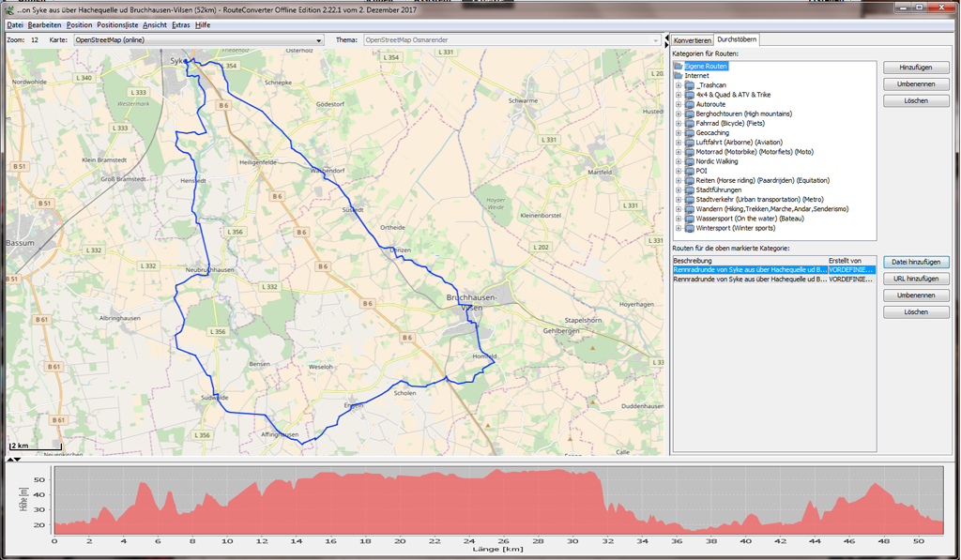Select the second Rennradrunde von Syke route row
Screen dimensions: 961x560
pyautogui.click(x=774, y=279)
